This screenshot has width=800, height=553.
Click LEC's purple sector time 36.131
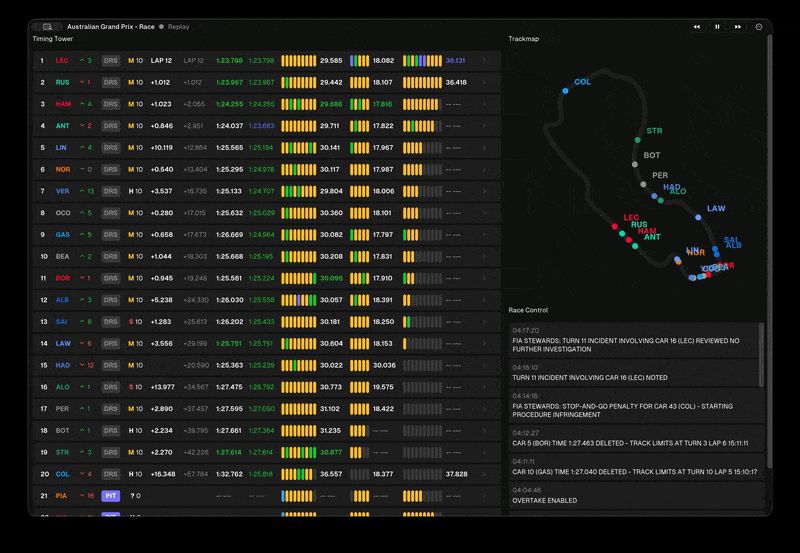pyautogui.click(x=455, y=61)
